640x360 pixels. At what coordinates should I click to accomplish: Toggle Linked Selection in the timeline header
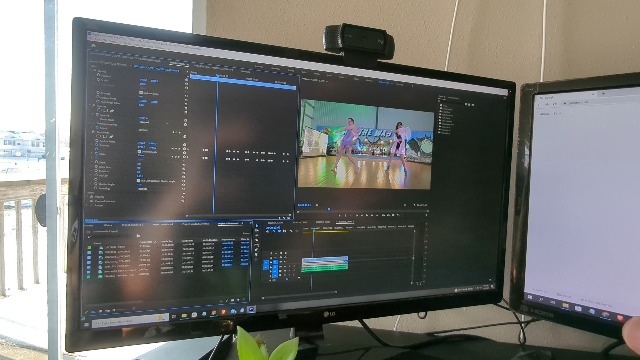click(x=280, y=231)
